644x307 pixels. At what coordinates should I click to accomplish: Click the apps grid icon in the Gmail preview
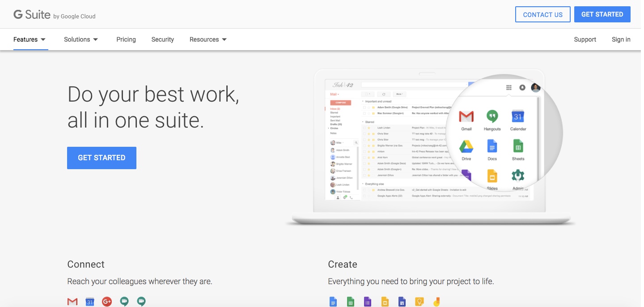click(x=508, y=87)
